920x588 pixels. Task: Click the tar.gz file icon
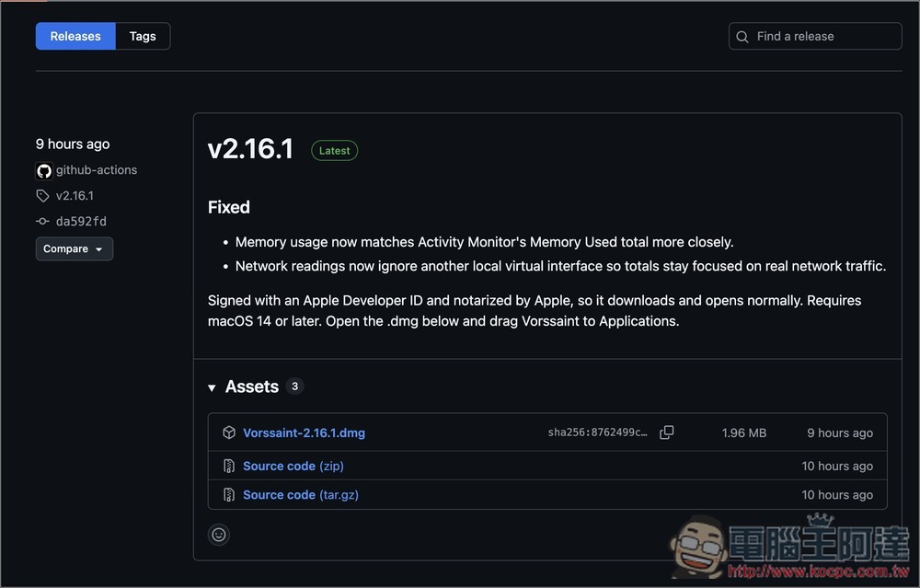pos(229,495)
